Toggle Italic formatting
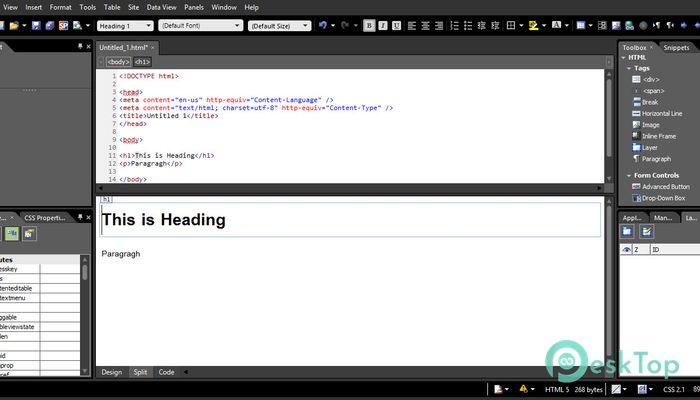The height and width of the screenshot is (400, 700). (383, 26)
